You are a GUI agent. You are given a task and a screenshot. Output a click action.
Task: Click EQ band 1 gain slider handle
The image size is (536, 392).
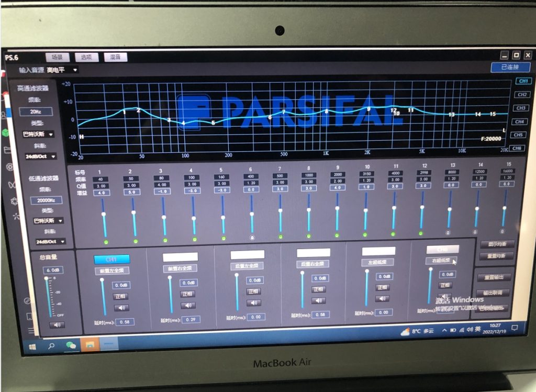(x=104, y=214)
